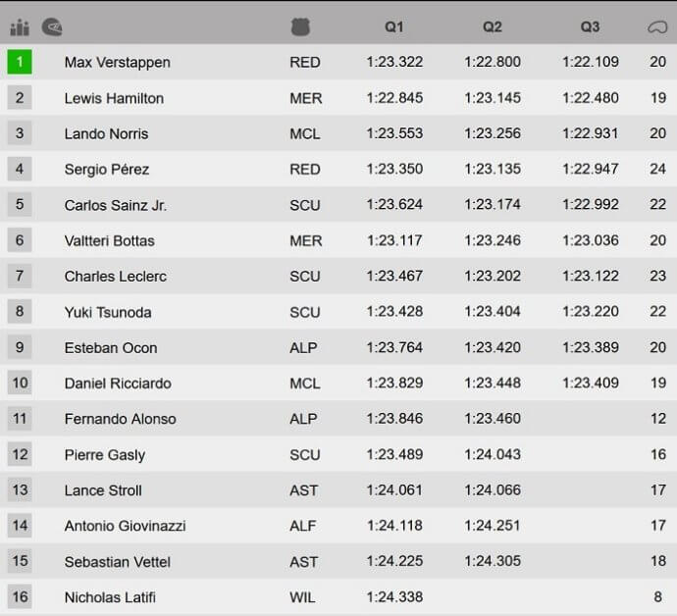This screenshot has width=677, height=616.
Task: Select the Q2 column header
Action: [493, 26]
